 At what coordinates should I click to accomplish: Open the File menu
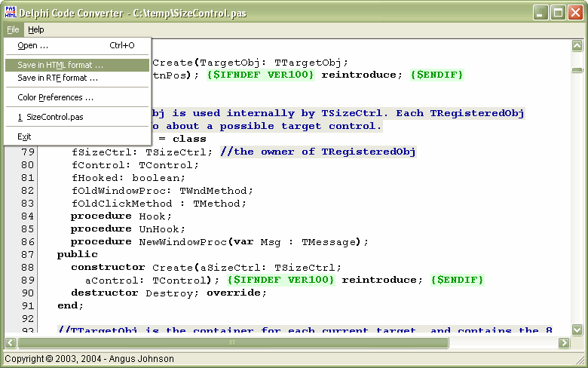(13, 29)
